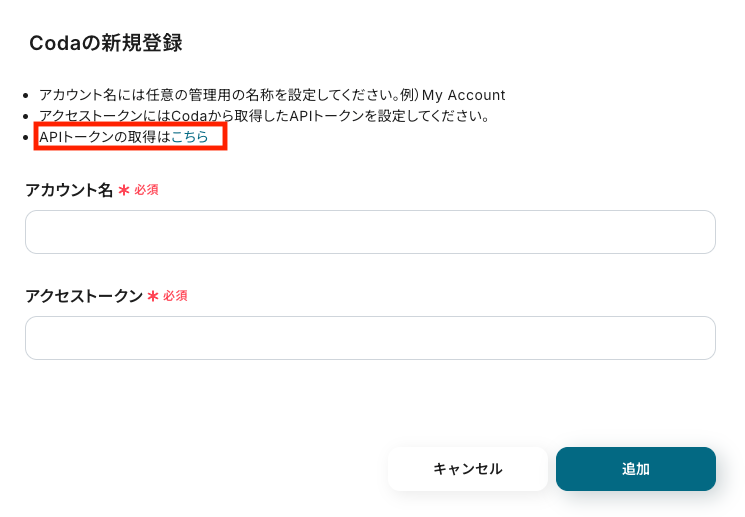Click the アクセストークン field label

click(84, 296)
